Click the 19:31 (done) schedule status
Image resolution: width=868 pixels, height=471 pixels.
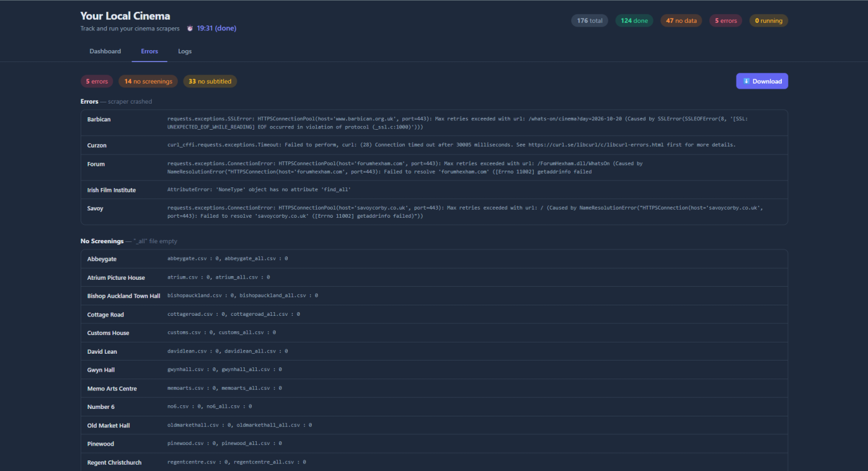tap(216, 29)
